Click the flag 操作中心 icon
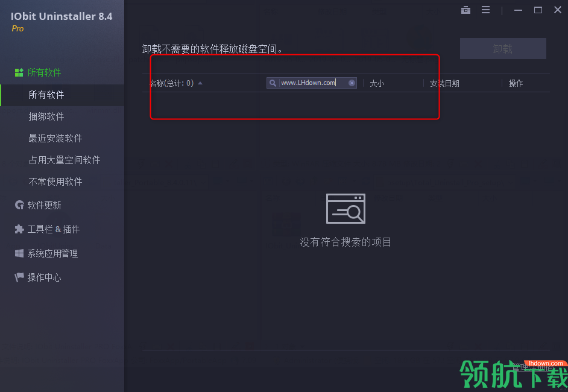This screenshot has height=392, width=568. 19,277
